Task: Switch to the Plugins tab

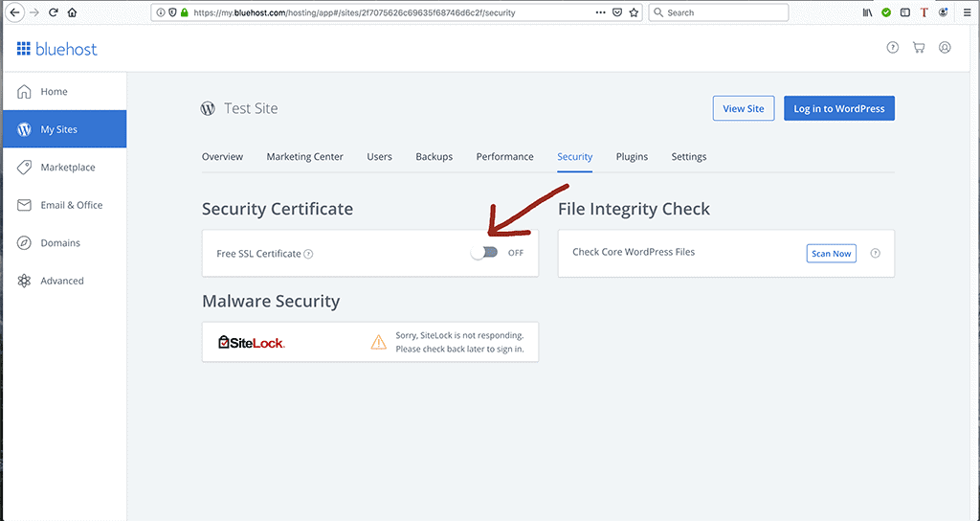Action: pos(632,157)
